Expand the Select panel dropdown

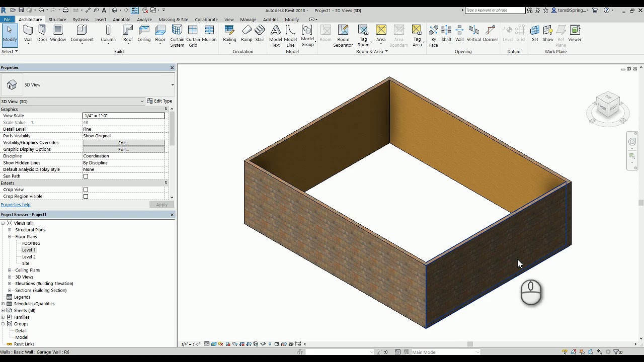click(10, 51)
